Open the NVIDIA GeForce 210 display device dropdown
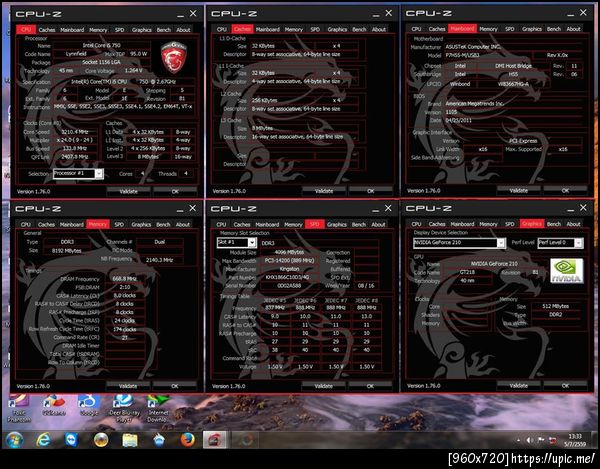 tap(501, 243)
